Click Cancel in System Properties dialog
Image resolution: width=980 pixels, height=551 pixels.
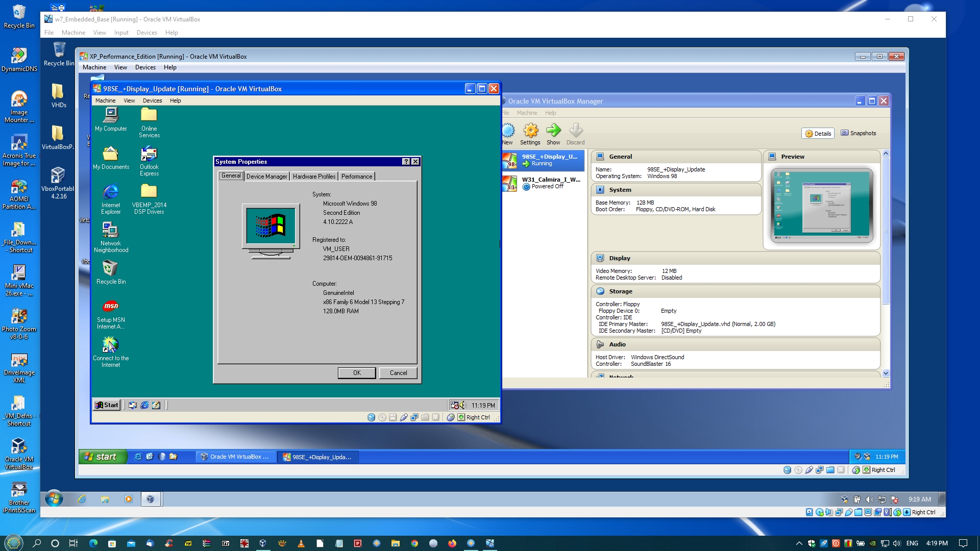coord(398,373)
